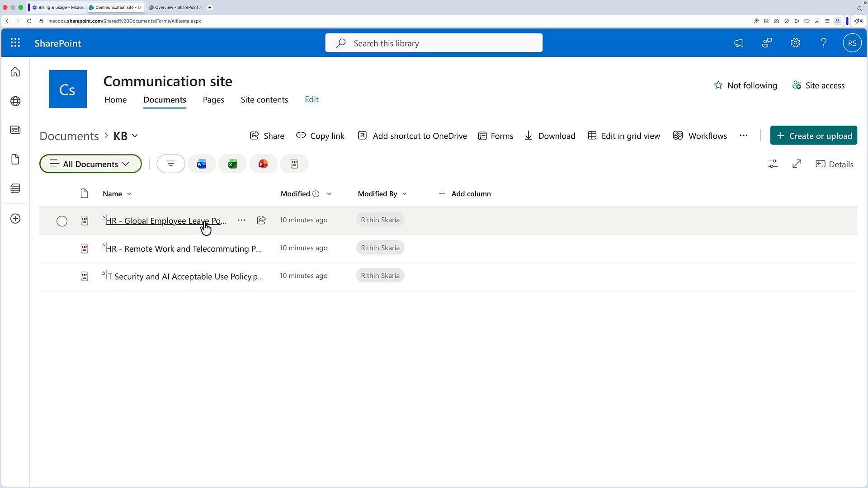The image size is (868, 488).
Task: Open the people connections icon in header
Action: (x=767, y=43)
